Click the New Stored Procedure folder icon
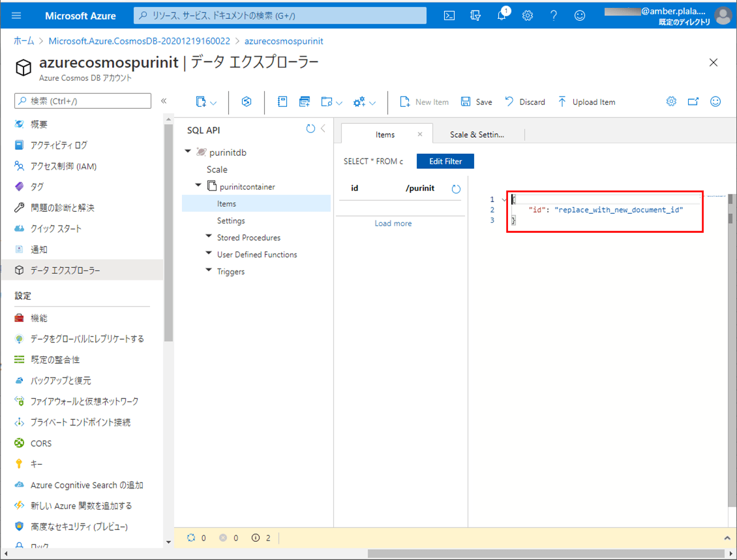The width and height of the screenshot is (737, 560). pos(327,102)
